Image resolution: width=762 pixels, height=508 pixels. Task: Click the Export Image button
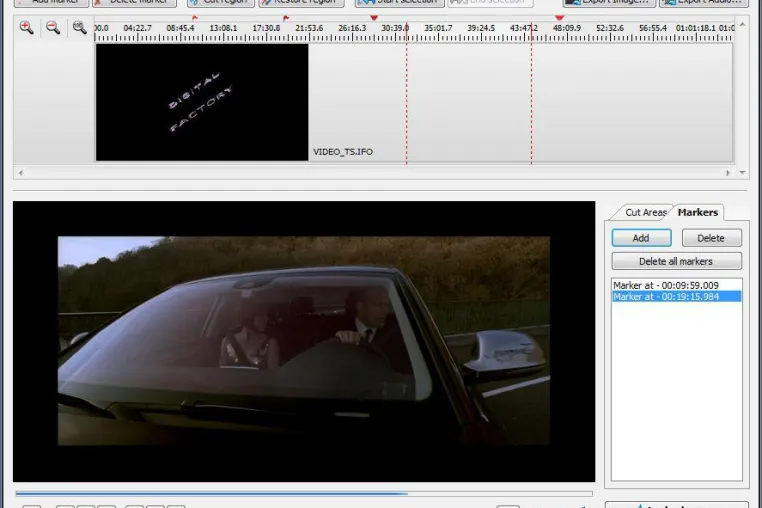point(609,2)
